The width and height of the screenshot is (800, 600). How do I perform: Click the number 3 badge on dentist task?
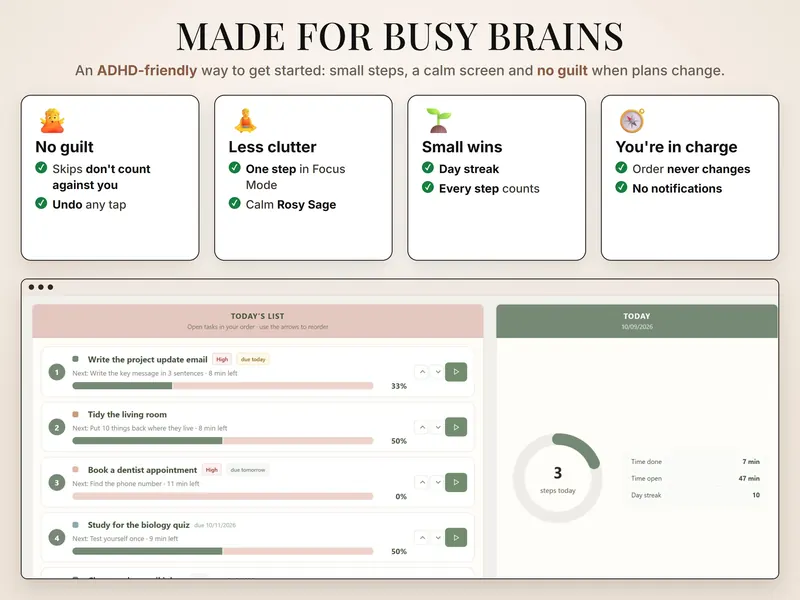point(57,483)
